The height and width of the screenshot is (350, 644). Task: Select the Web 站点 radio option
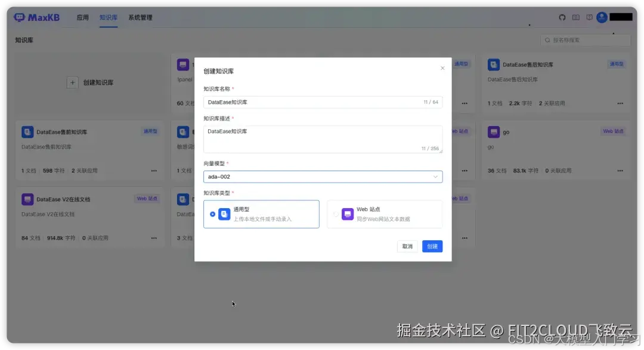coord(336,214)
